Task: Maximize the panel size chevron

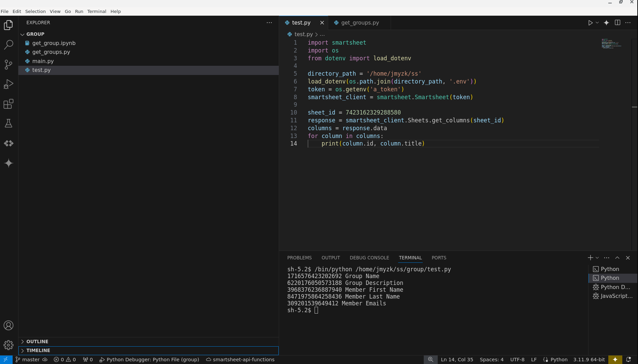Action: click(x=617, y=258)
